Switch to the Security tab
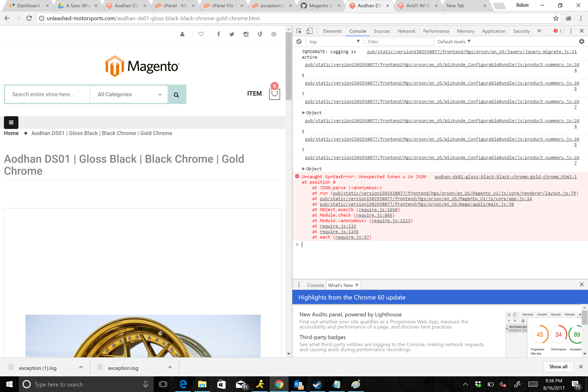This screenshot has height=392, width=588. [521, 31]
